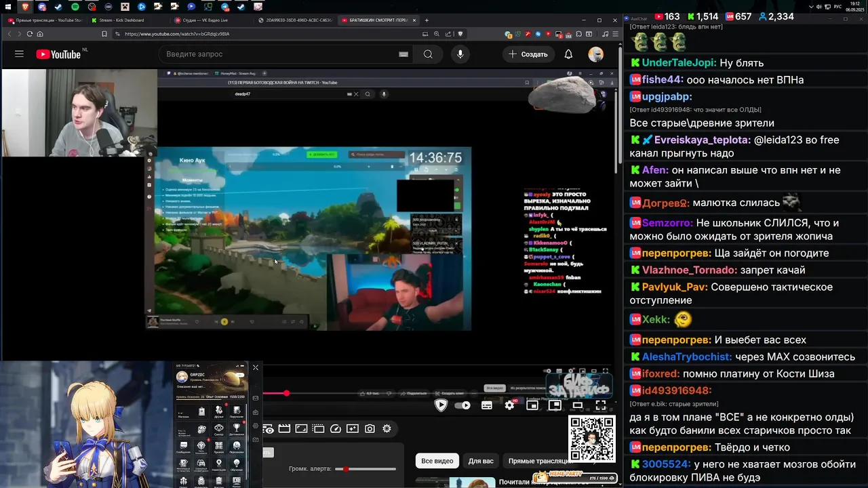Start voice search with the microphone
Image resolution: width=868 pixels, height=488 pixels.
[x=460, y=54]
